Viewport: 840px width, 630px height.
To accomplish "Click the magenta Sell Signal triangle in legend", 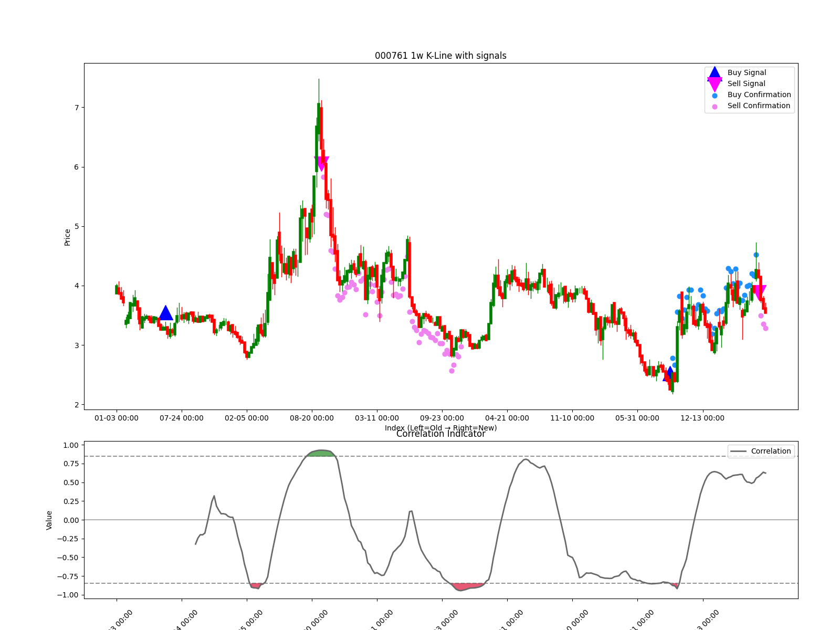I will (715, 84).
